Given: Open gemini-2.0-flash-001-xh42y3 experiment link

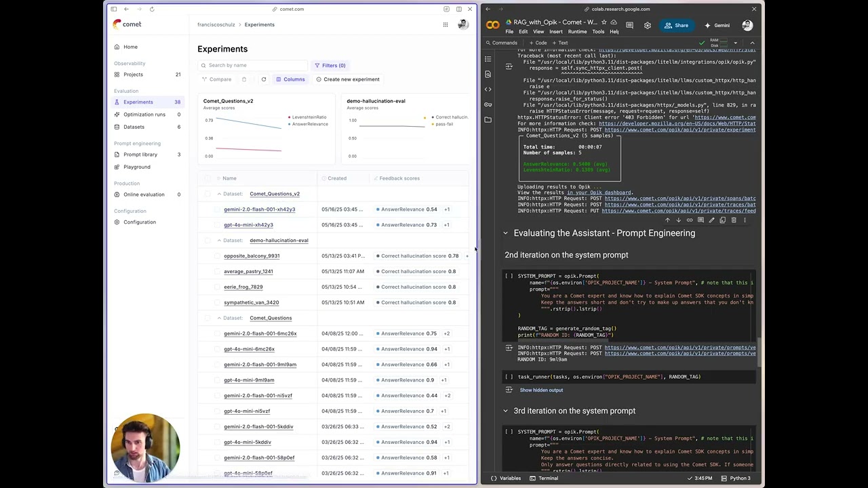Looking at the screenshot, I should [x=259, y=209].
